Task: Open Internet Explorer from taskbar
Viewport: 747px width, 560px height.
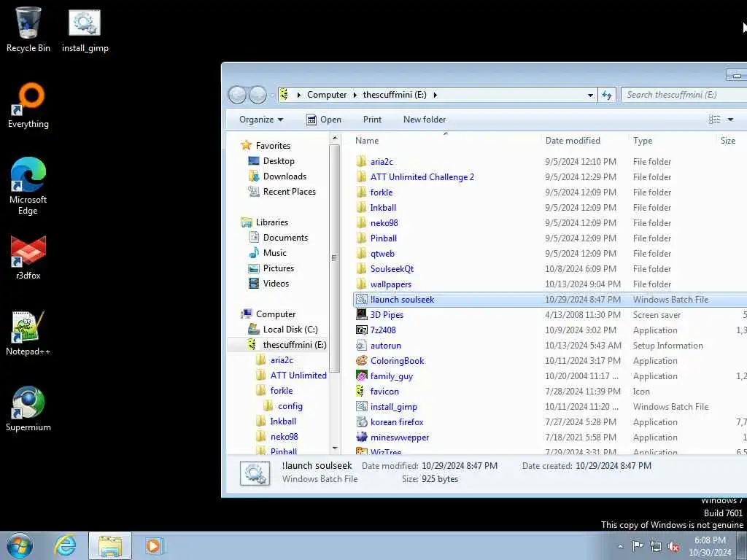Action: 65,545
